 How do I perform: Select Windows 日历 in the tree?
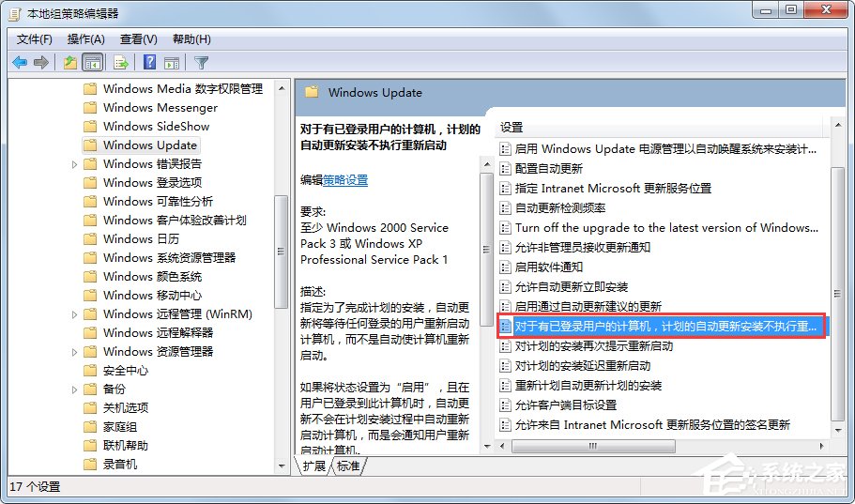tap(141, 239)
